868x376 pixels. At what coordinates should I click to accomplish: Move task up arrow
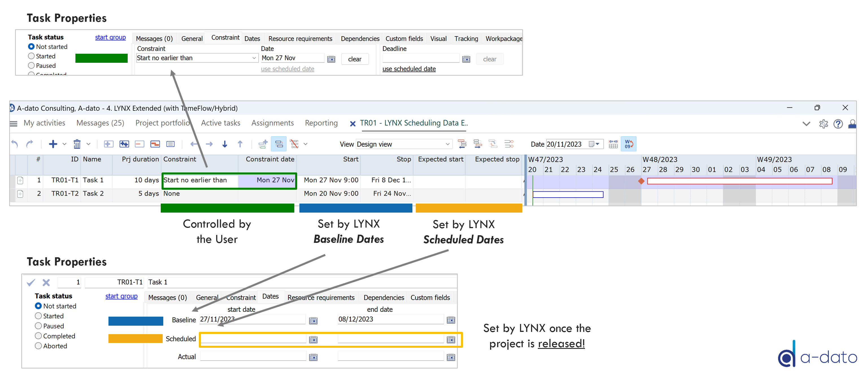coord(240,144)
